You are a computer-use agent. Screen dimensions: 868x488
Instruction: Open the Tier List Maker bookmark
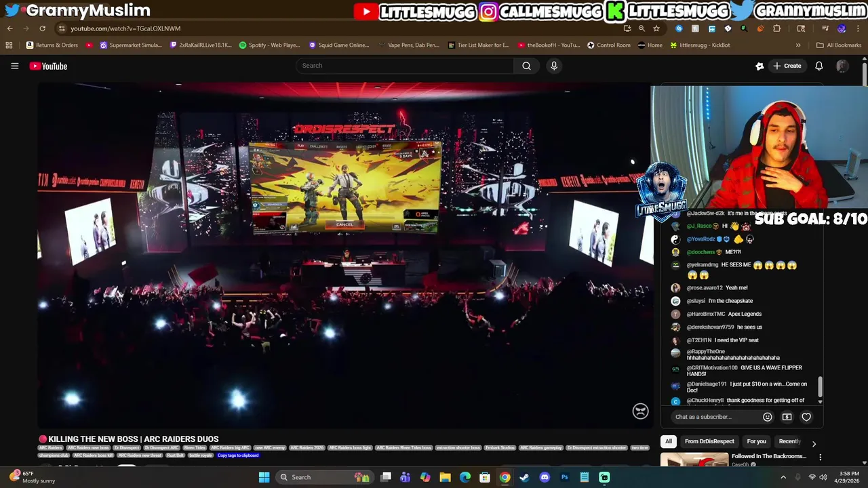tap(479, 45)
